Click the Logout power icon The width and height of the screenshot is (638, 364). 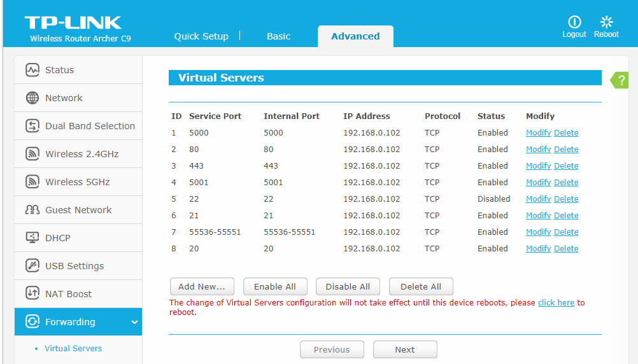tap(574, 22)
